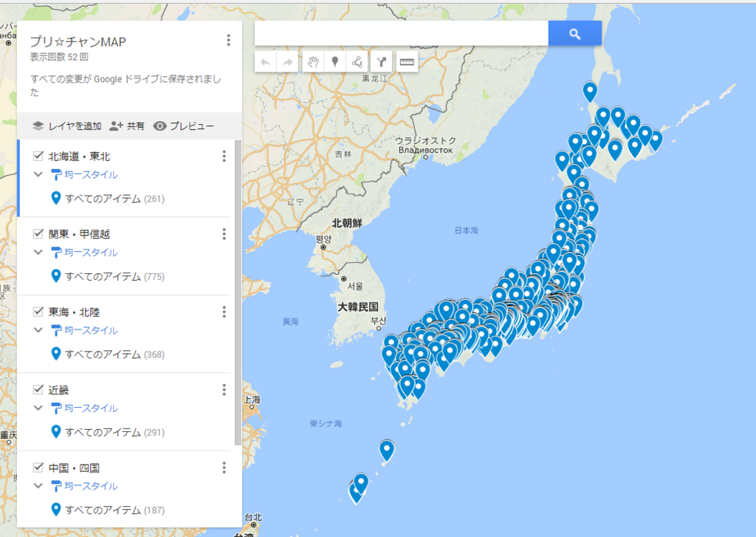This screenshot has width=756, height=537.
Task: Click the 北海道・東北 layer name
Action: [x=80, y=156]
